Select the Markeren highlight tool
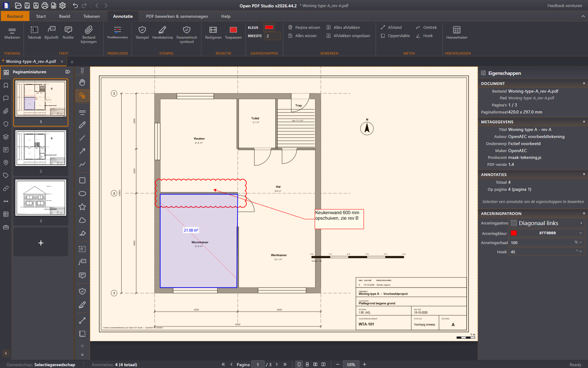The height and width of the screenshot is (368, 588). pyautogui.click(x=12, y=33)
